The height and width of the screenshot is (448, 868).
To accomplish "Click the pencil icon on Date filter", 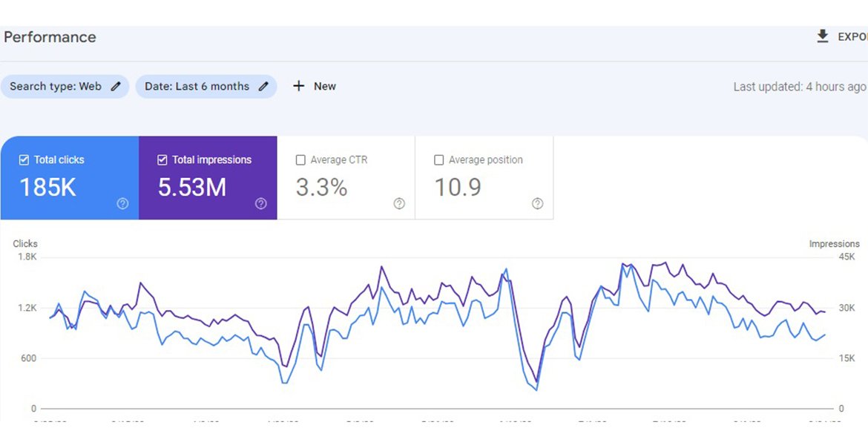I will point(263,86).
